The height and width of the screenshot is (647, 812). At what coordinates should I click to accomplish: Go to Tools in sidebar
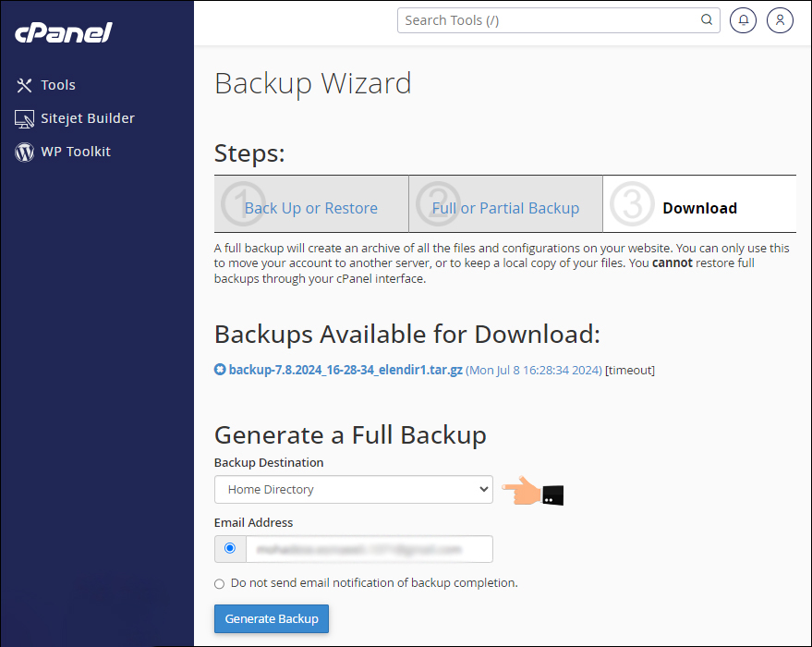point(58,85)
